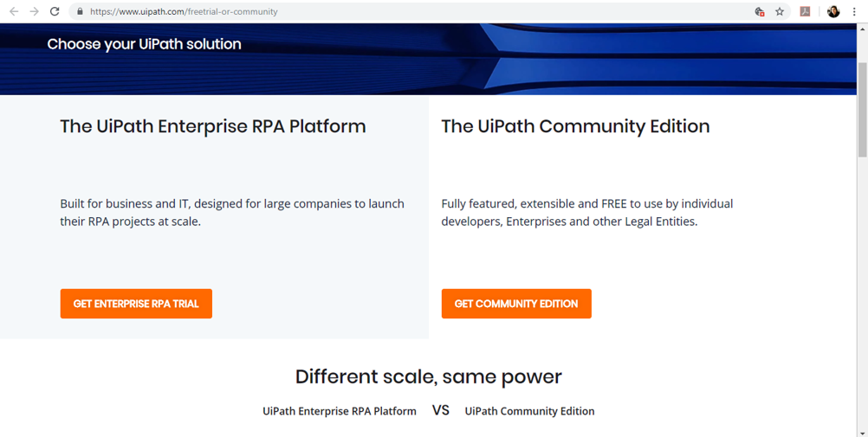Click the 'UiPath Enterprise RPA Platform' comparison label
The height and width of the screenshot is (437, 868).
click(x=340, y=411)
